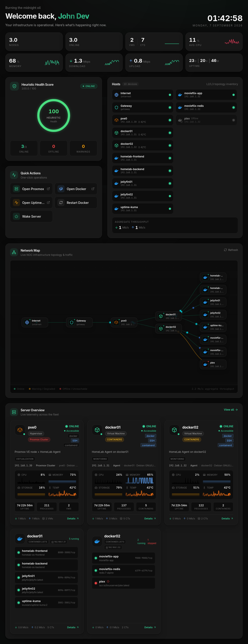
Task: Click the Proxmox Cluster tag on pve0 card
Action: (39, 439)
